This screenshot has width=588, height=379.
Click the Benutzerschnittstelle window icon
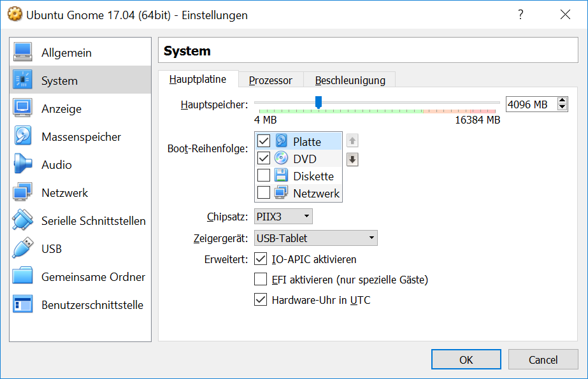point(22,304)
